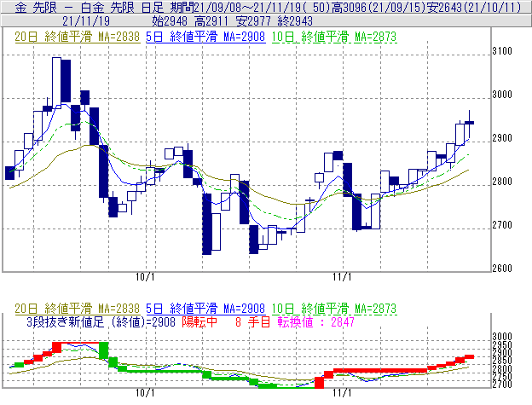Click the date label 21/11/19 in the second header row
The height and width of the screenshot is (405, 532).
[x=86, y=21]
